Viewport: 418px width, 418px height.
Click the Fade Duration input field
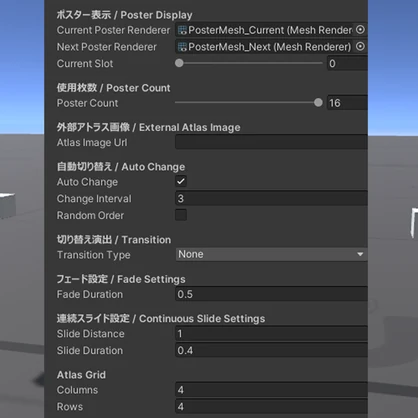coord(271,294)
